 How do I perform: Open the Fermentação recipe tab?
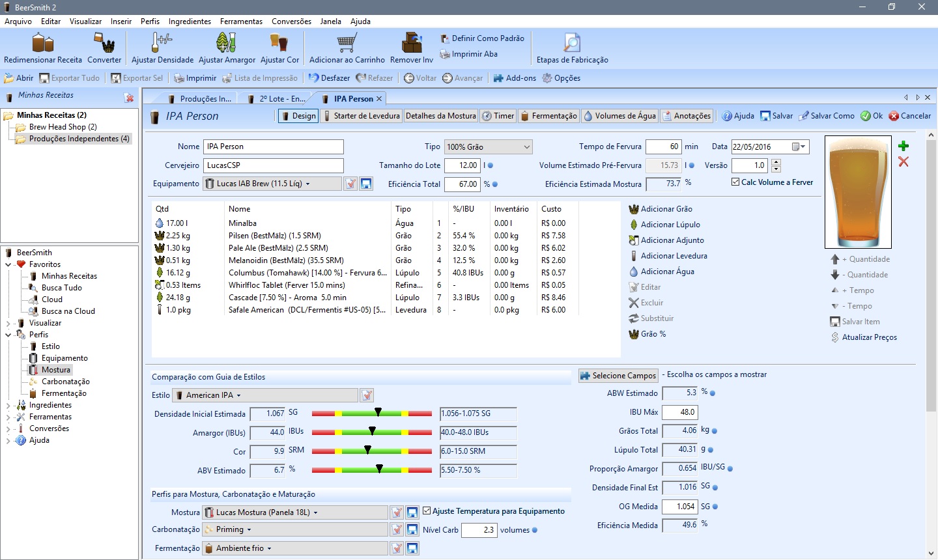point(548,116)
